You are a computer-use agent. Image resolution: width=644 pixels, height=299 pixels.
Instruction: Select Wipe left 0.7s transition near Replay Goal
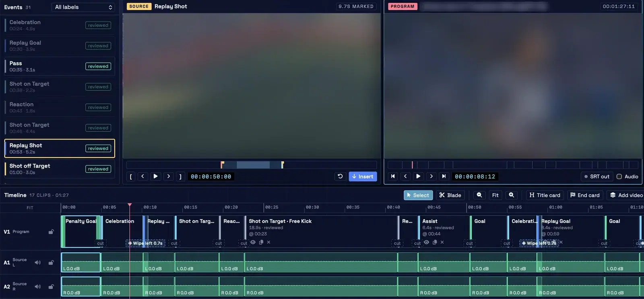[x=539, y=243]
